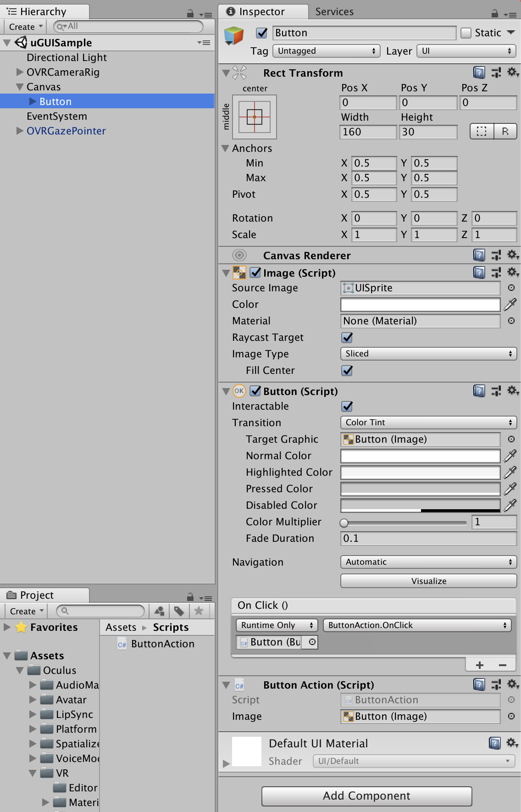This screenshot has width=521, height=812.
Task: Expand the OVRCameraRig hierarchy item
Action: coord(20,72)
